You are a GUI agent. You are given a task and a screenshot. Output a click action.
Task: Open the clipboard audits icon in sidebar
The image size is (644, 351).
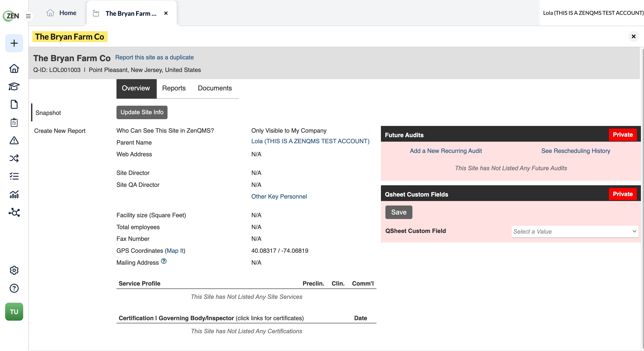[x=14, y=123]
